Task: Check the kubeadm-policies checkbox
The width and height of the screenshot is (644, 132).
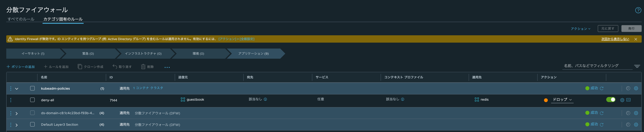Action: click(32, 89)
